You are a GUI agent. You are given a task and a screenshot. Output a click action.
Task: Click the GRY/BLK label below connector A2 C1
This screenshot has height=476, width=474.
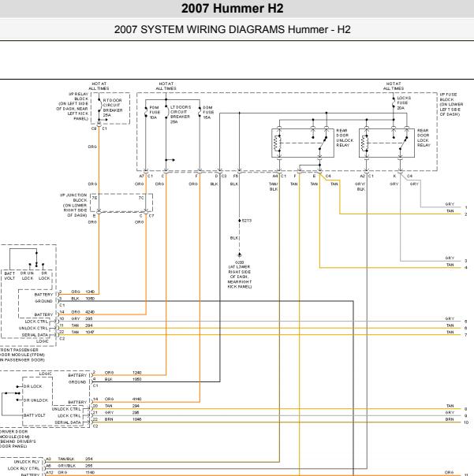360,187
